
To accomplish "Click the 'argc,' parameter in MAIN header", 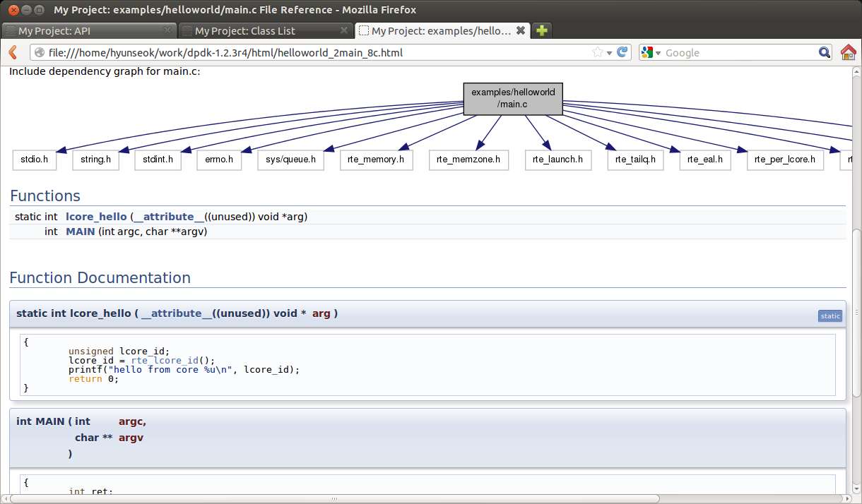I will (132, 422).
